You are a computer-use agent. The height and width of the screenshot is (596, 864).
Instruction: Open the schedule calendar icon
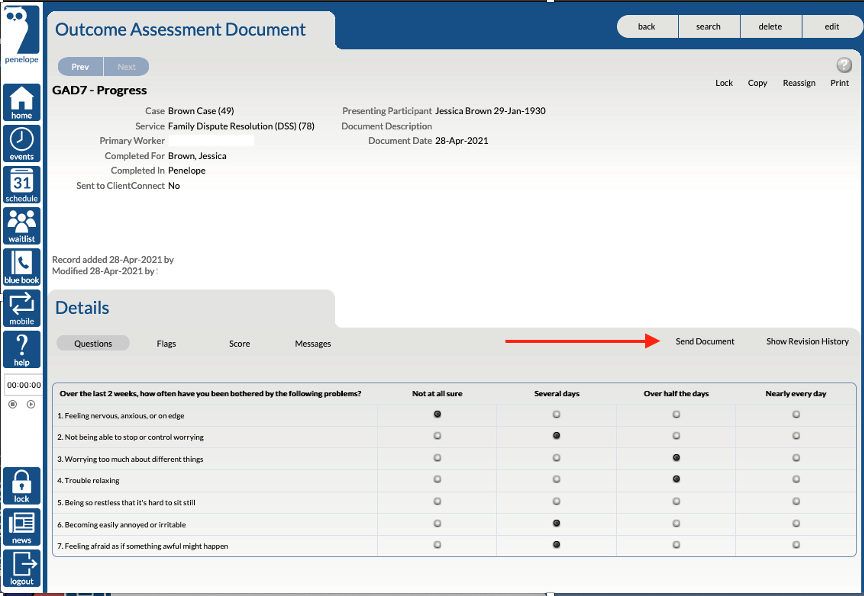(21, 185)
